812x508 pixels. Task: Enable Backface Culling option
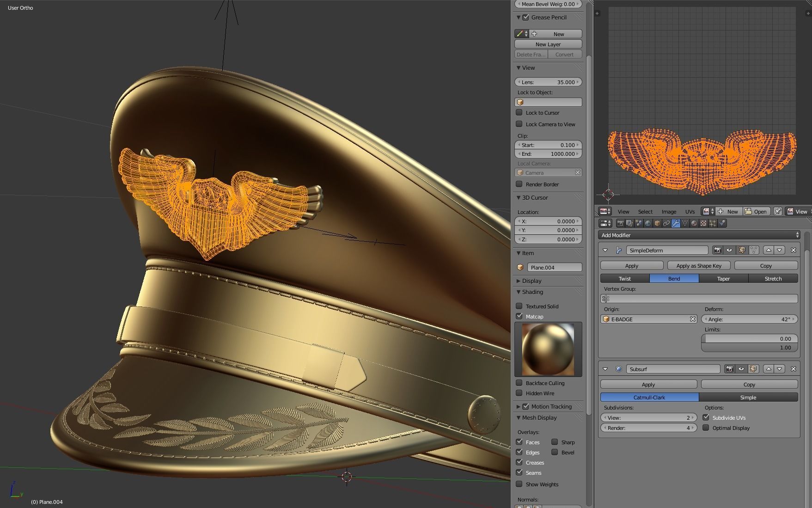pyautogui.click(x=519, y=383)
